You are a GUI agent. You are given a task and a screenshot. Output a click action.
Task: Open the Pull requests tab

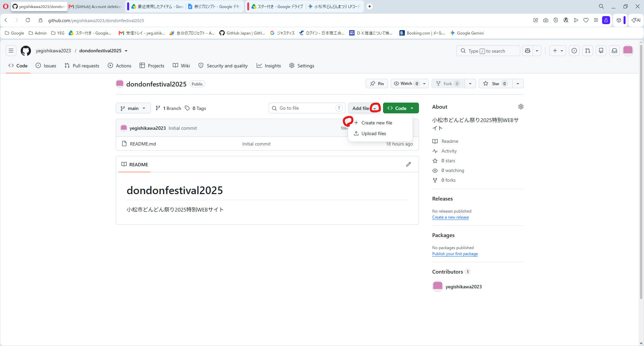click(82, 66)
